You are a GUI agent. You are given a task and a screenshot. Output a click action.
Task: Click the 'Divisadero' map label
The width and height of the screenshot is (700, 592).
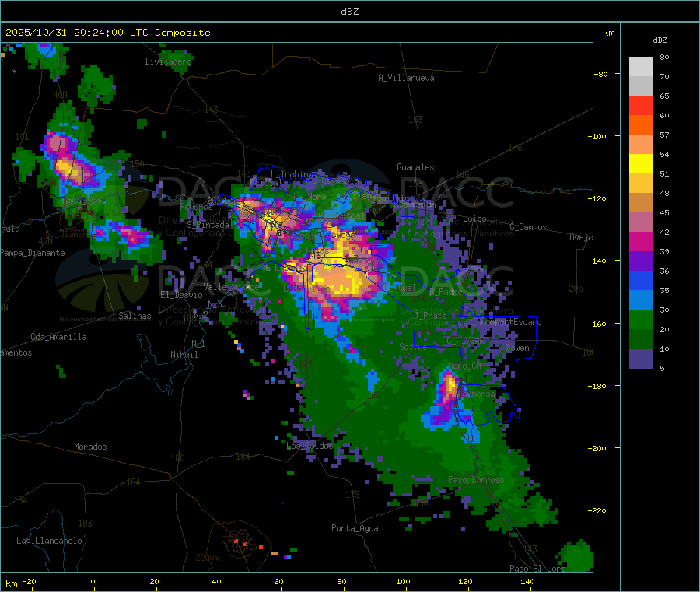coord(168,61)
